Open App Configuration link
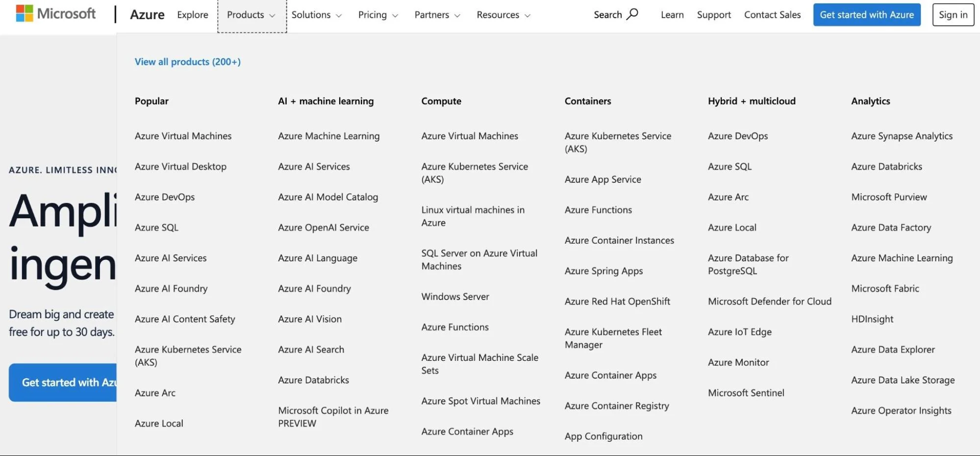 (x=603, y=436)
